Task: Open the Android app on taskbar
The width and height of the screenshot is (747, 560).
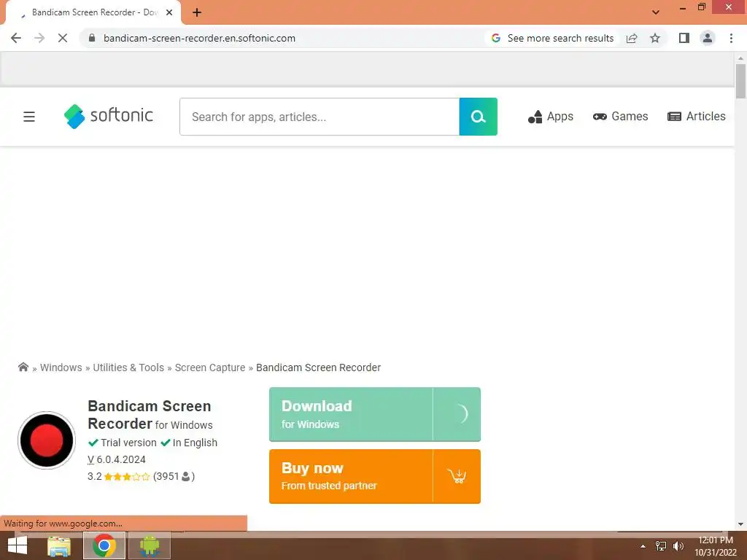Action: [150, 545]
